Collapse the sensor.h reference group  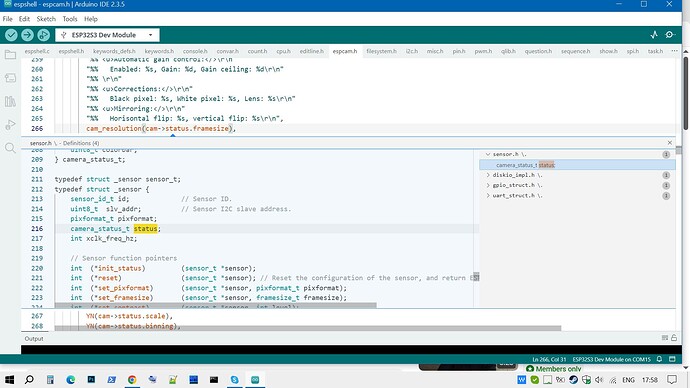488,154
